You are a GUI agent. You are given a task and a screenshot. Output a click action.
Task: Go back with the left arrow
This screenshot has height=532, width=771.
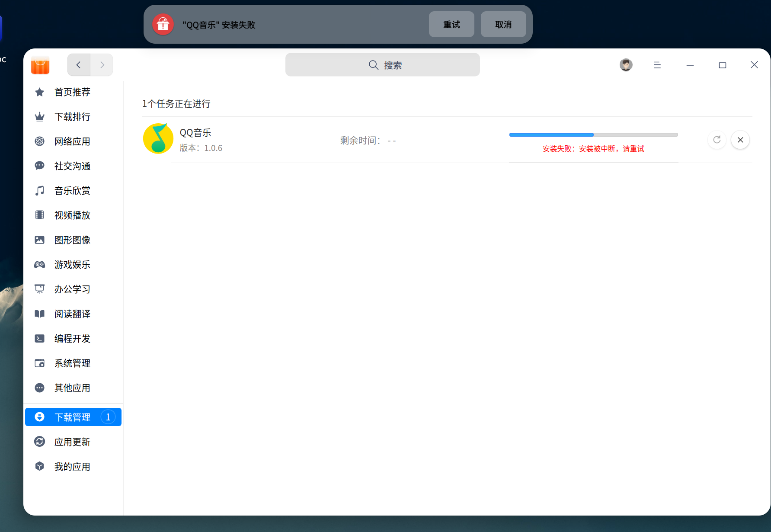79,65
